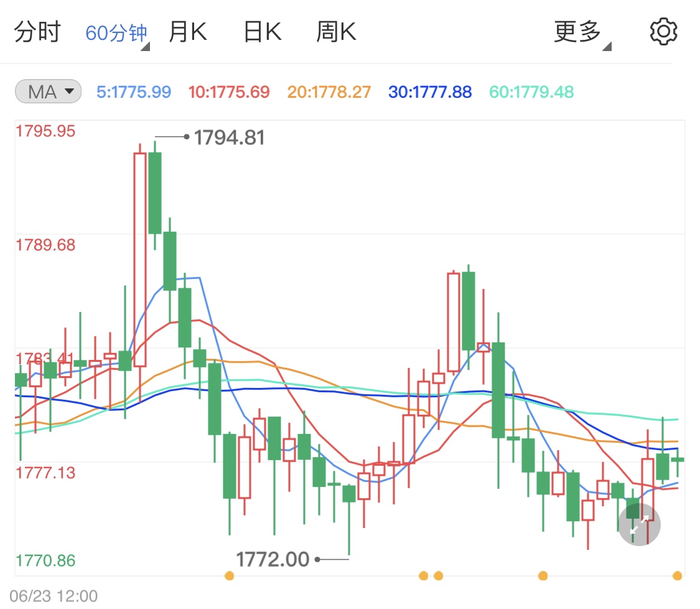Click the green candle peaking at 1794.81
The image size is (700, 609).
pos(155,193)
